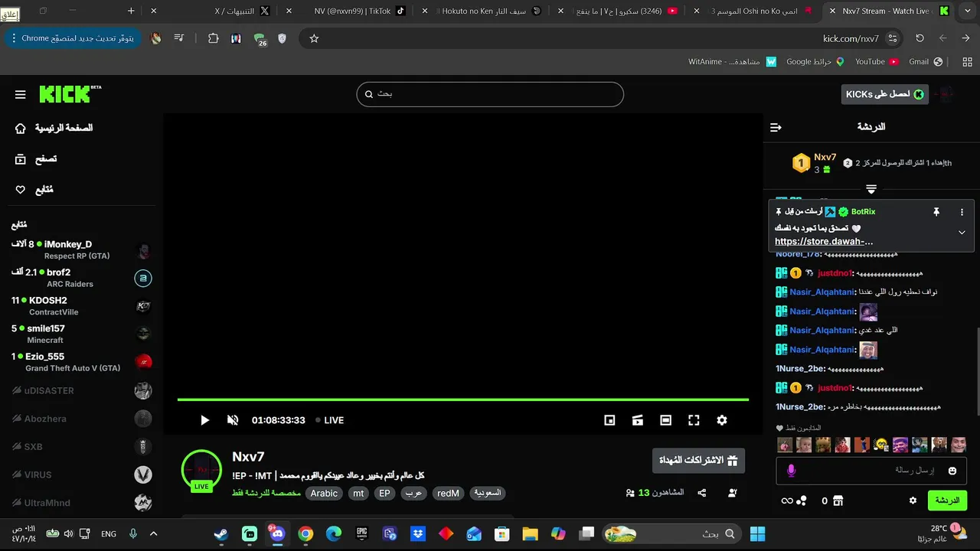Jump to LIVE in the player
Screen dimensions: 980x551
[329, 420]
